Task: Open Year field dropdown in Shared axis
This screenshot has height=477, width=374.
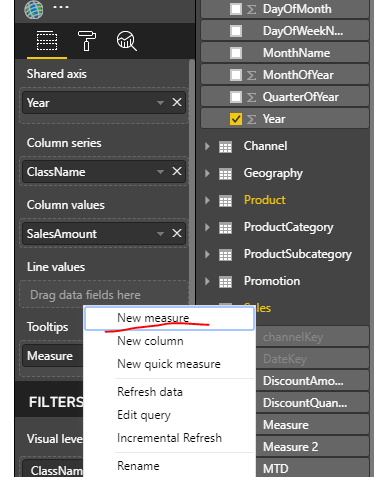Action: coord(160,103)
